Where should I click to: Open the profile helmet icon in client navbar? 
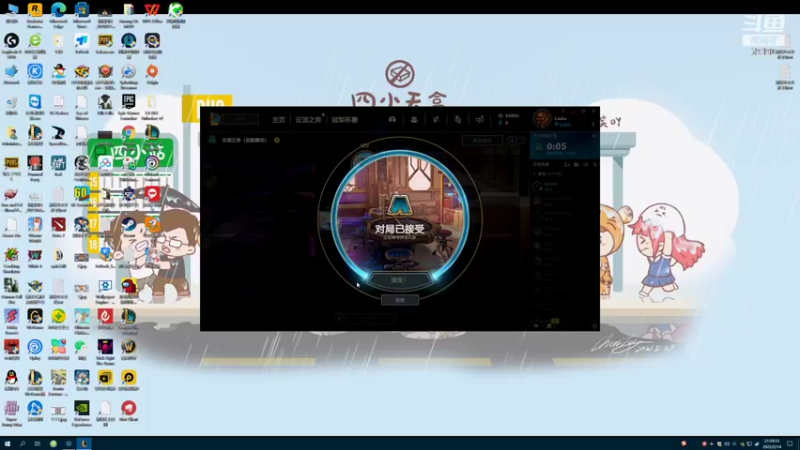tap(392, 119)
